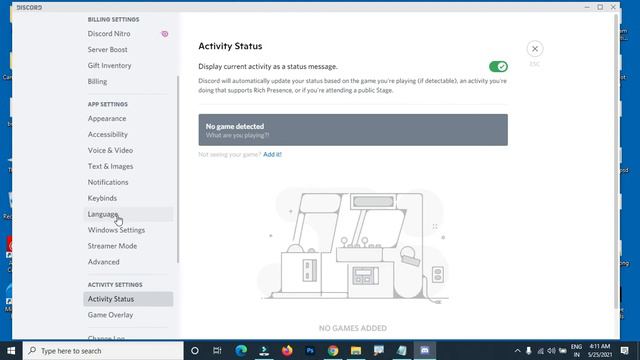
Task: Click the microphone tray icon
Action: click(x=529, y=351)
